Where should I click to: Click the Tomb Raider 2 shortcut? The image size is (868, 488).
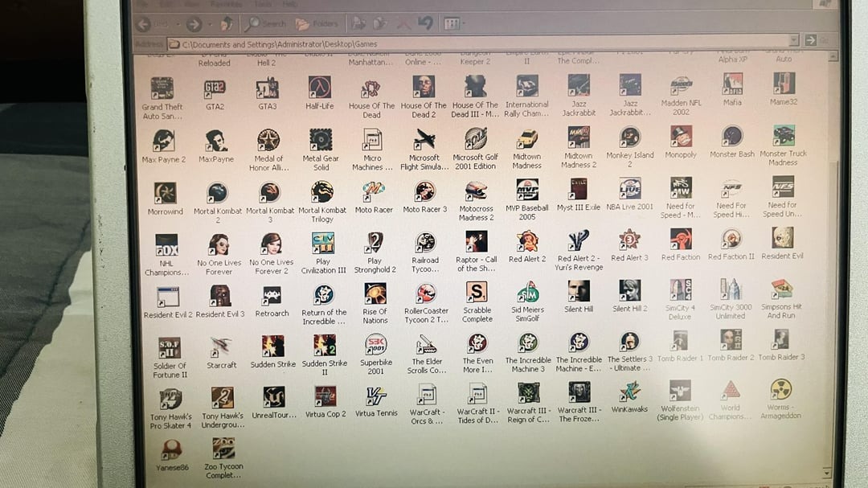click(x=731, y=339)
